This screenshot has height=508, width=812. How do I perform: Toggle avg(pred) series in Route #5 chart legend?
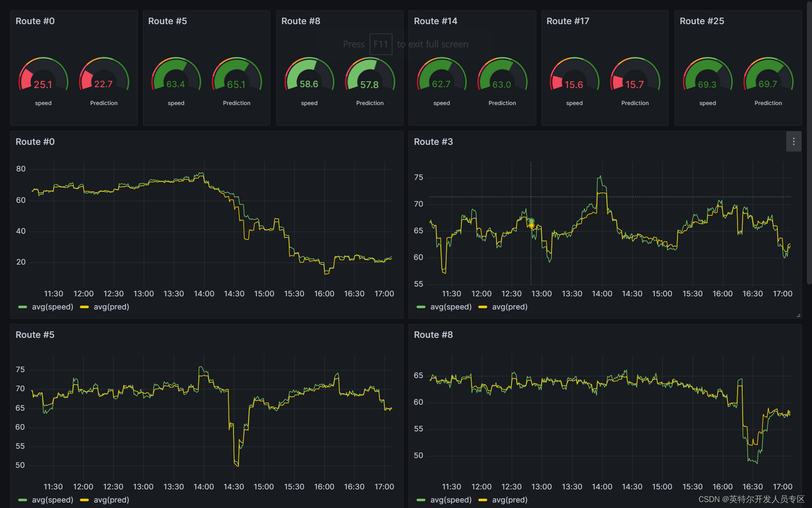(x=111, y=500)
